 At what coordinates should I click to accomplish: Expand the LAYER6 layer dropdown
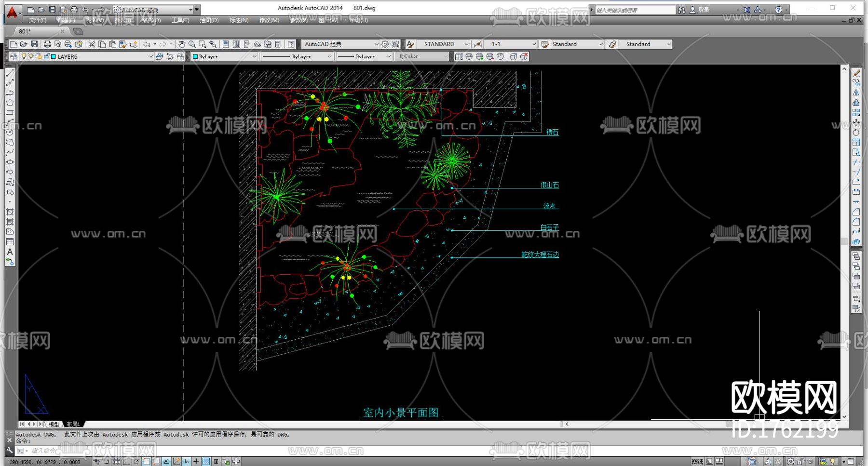tap(151, 56)
